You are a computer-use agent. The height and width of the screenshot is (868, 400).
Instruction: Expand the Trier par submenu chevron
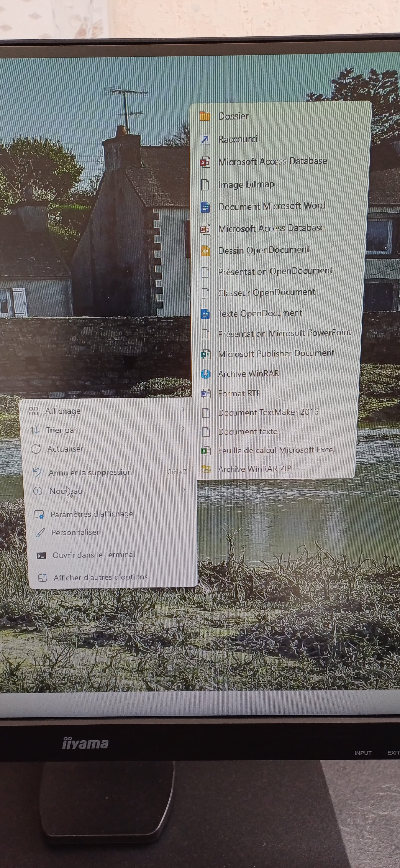183,429
